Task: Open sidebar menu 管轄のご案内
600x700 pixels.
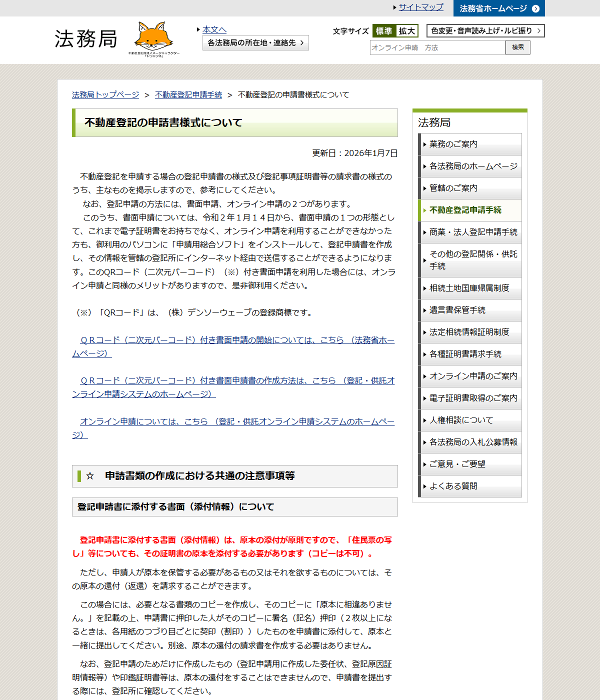Action: click(470, 188)
